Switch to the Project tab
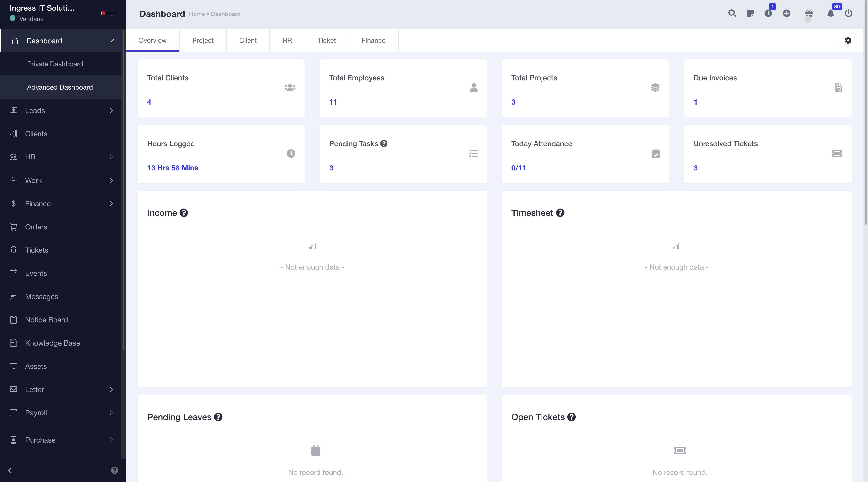This screenshot has width=868, height=482. pos(203,40)
